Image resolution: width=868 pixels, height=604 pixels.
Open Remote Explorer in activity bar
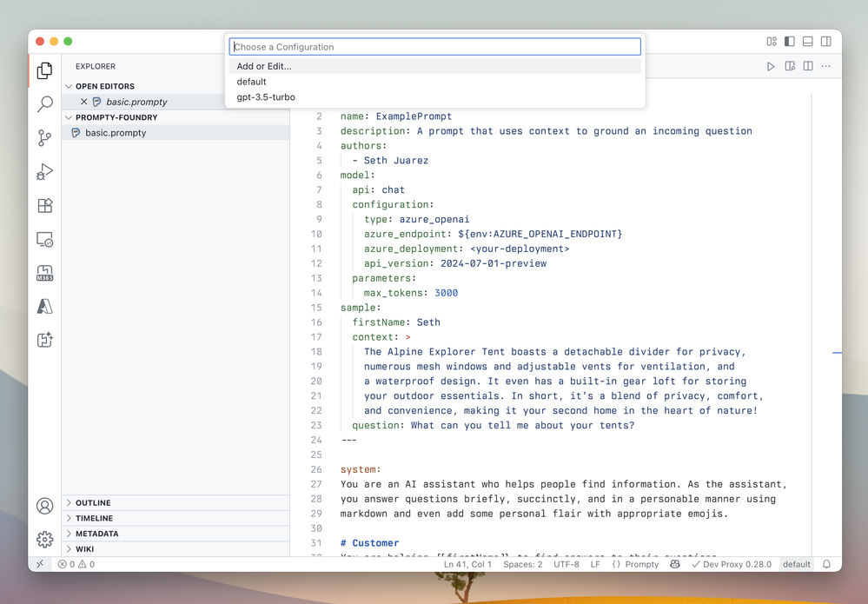[x=45, y=239]
